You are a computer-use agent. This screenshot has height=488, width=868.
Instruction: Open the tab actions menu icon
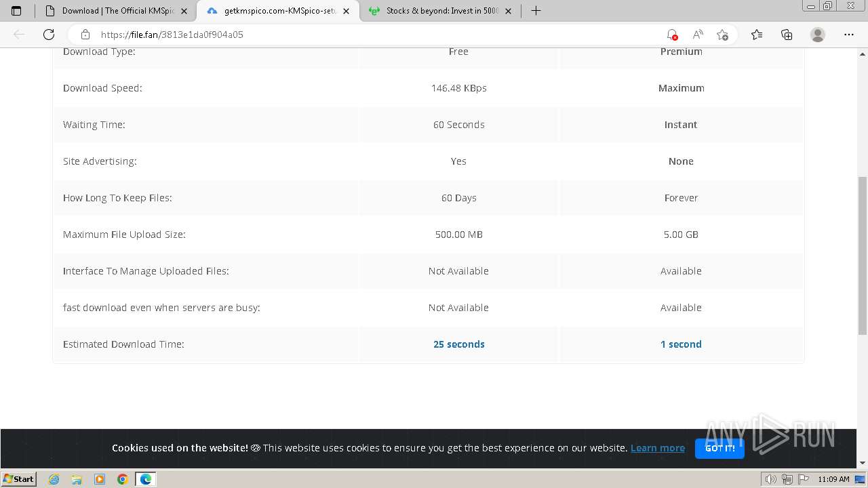[16, 11]
